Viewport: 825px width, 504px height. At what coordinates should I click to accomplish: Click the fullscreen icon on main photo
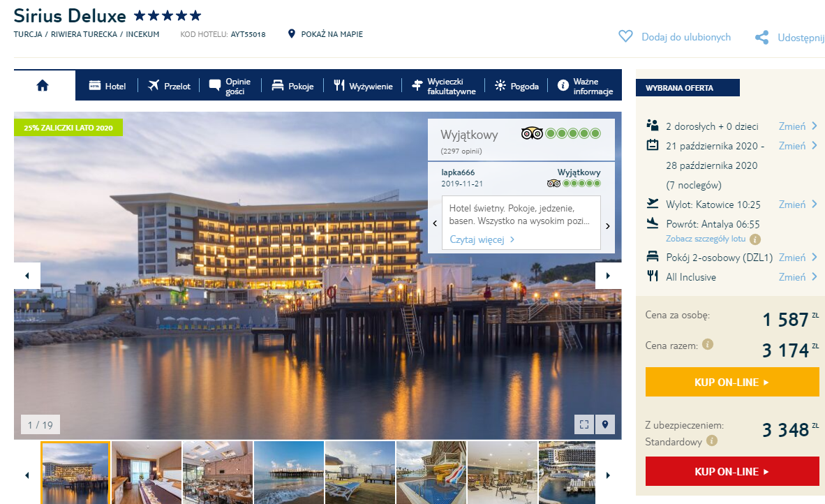584,424
